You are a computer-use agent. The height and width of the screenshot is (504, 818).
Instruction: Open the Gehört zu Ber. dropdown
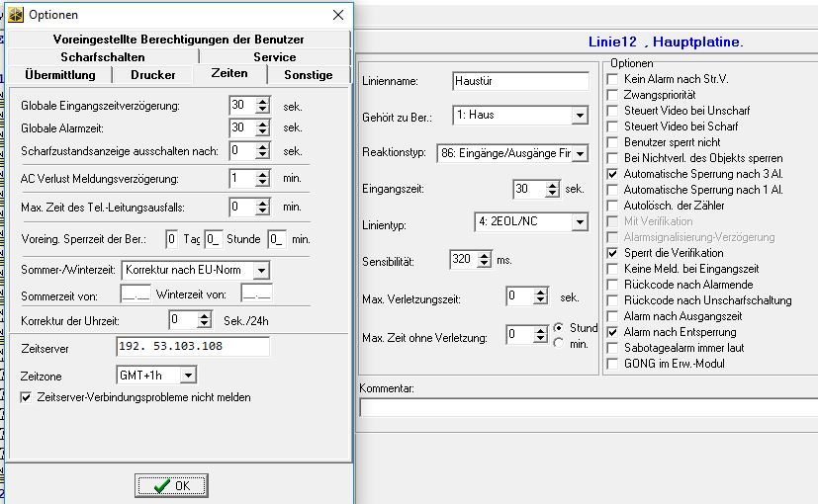tap(580, 116)
